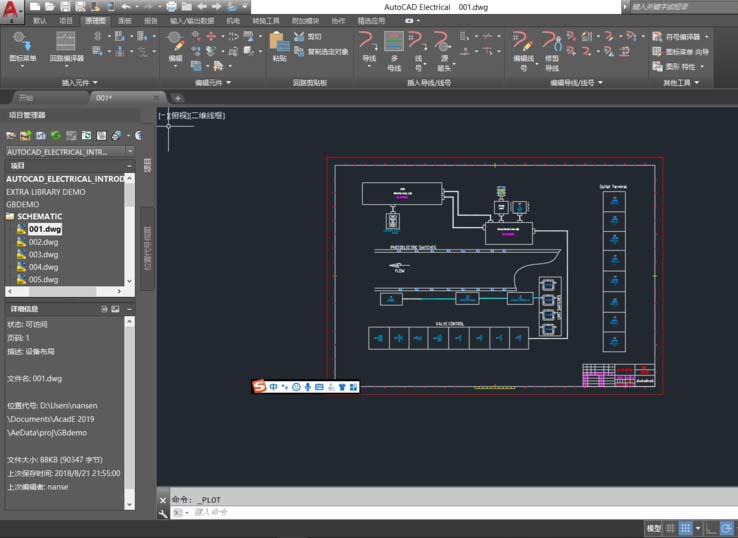Collapse the 项目 section with minus button
This screenshot has width=738, height=538.
129,166
